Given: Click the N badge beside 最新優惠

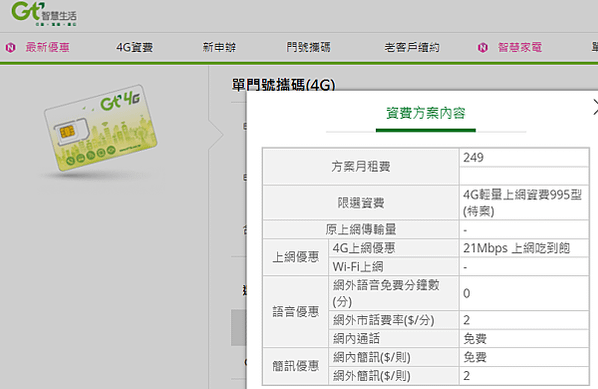Looking at the screenshot, I should coord(10,48).
